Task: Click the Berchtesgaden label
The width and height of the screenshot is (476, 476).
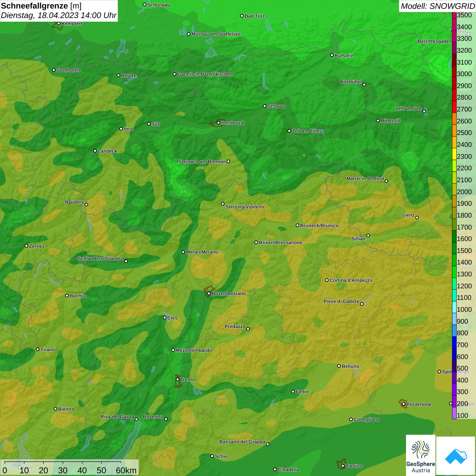Action: [x=435, y=41]
